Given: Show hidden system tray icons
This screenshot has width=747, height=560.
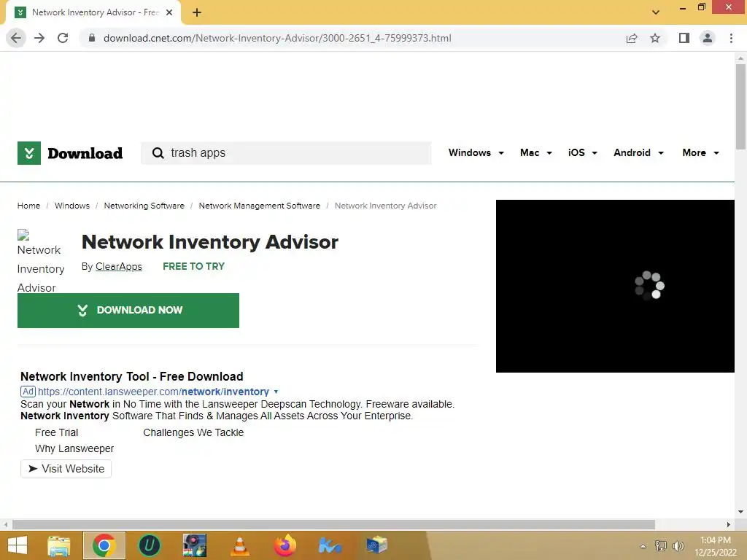Looking at the screenshot, I should (643, 546).
